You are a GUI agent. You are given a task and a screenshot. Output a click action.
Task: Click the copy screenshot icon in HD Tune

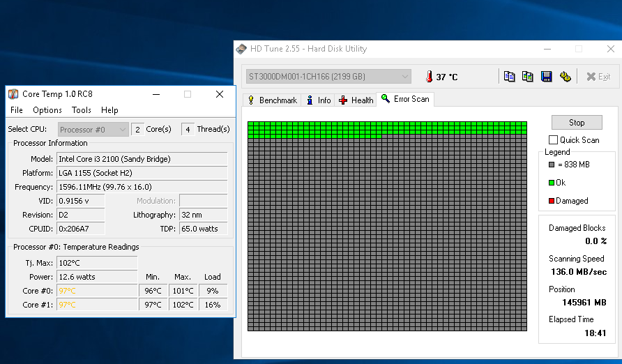pos(528,77)
